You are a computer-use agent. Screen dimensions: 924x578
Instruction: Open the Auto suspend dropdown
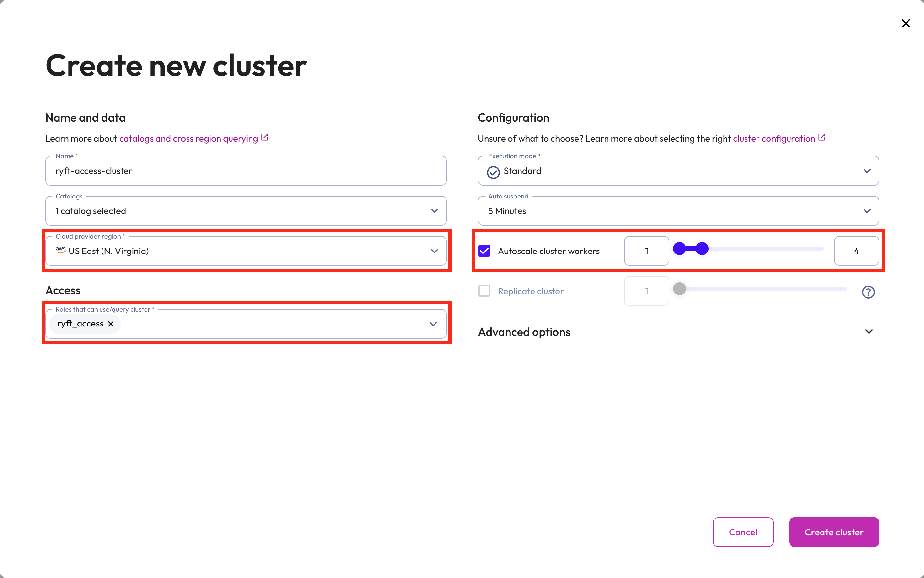[x=867, y=211]
